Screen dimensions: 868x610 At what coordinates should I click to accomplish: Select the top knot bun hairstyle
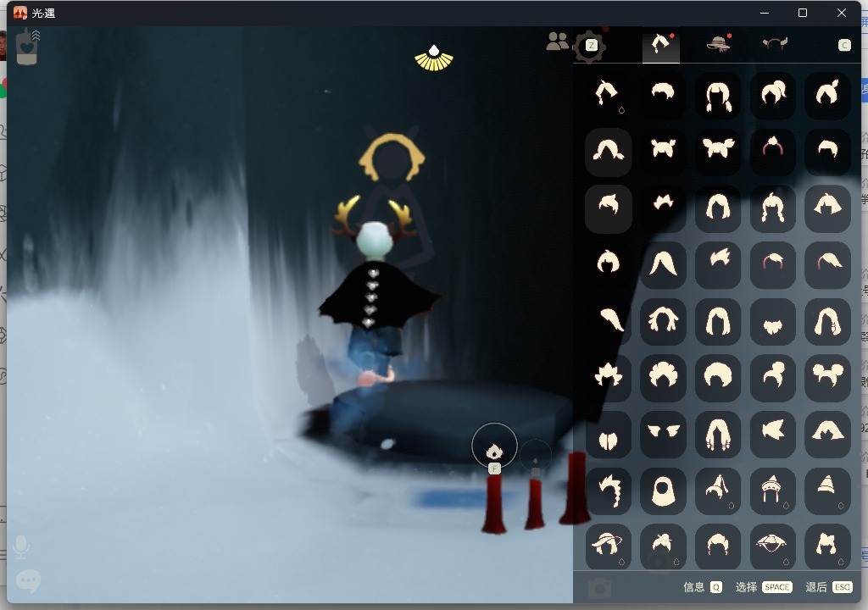[x=773, y=378]
